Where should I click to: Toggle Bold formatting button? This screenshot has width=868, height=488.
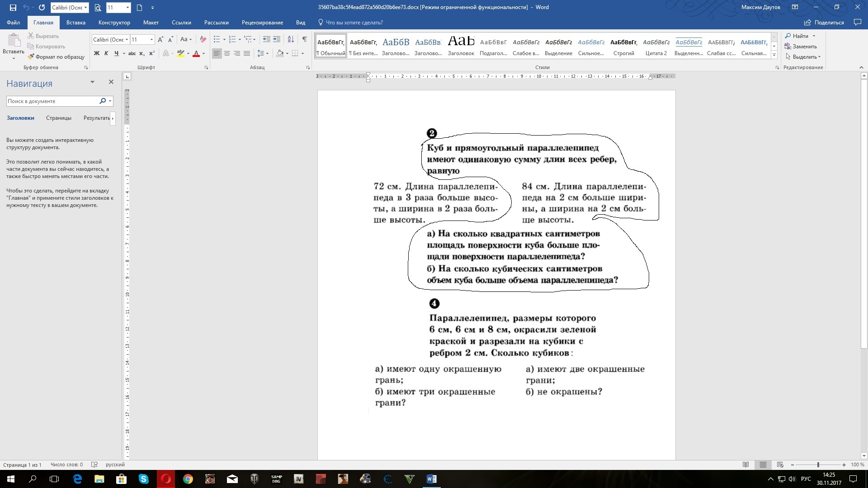coord(96,53)
